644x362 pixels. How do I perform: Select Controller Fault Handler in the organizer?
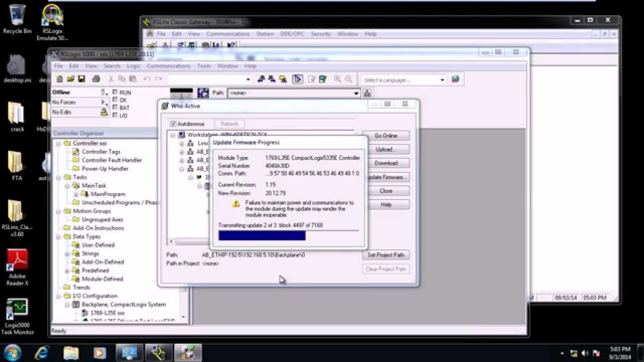pyautogui.click(x=112, y=160)
